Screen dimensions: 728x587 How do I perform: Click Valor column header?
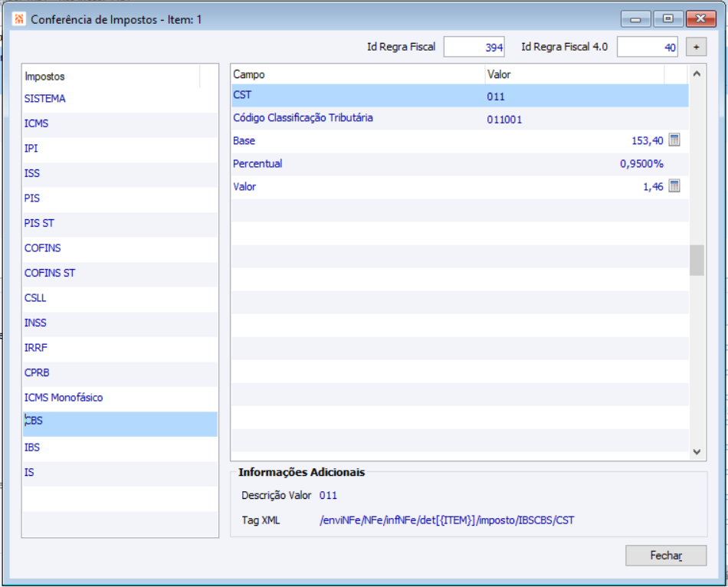[574, 75]
